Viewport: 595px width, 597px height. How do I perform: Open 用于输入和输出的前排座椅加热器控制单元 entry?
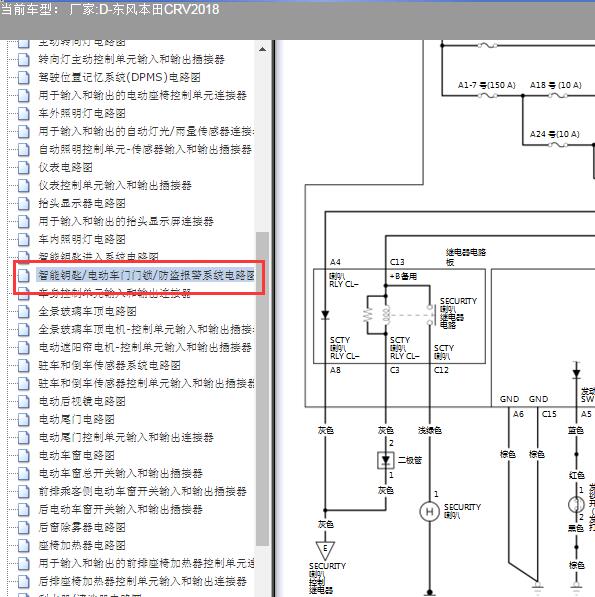[x=146, y=563]
